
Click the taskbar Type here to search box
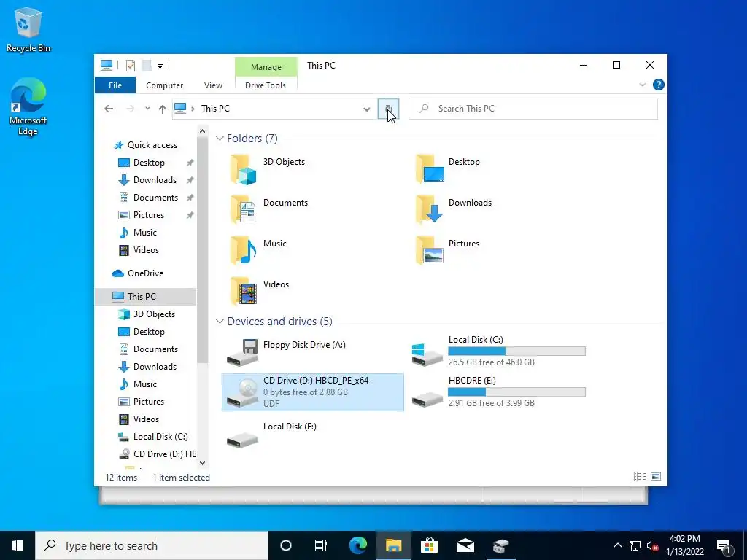pyautogui.click(x=152, y=545)
